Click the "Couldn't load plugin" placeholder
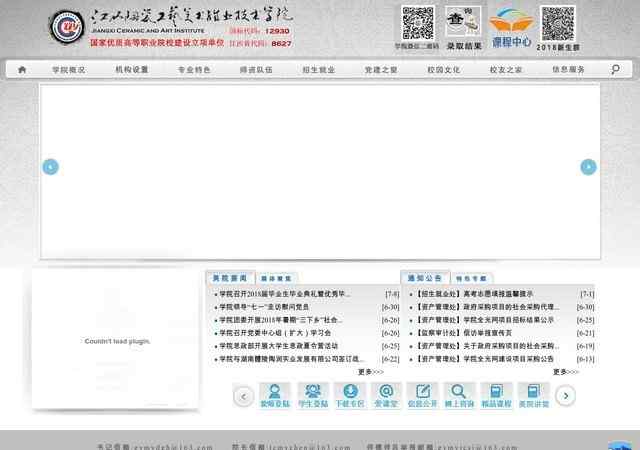Screen dimensions: 640x450 tap(117, 341)
